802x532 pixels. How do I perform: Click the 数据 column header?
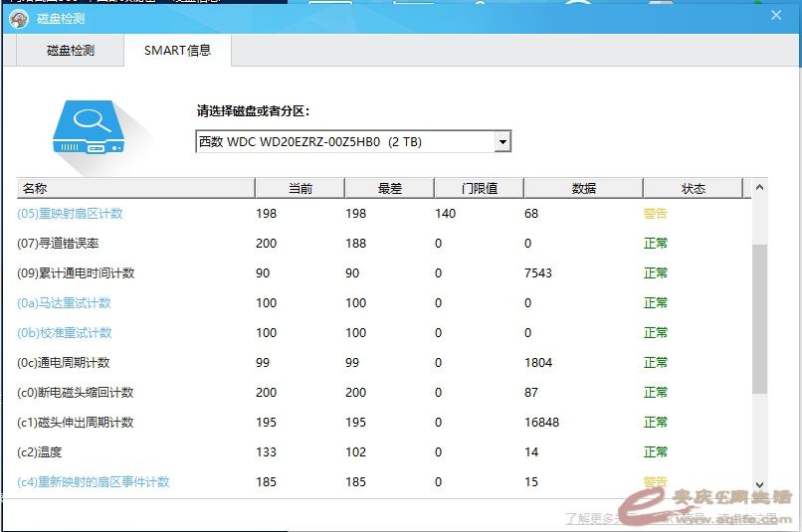tap(583, 188)
